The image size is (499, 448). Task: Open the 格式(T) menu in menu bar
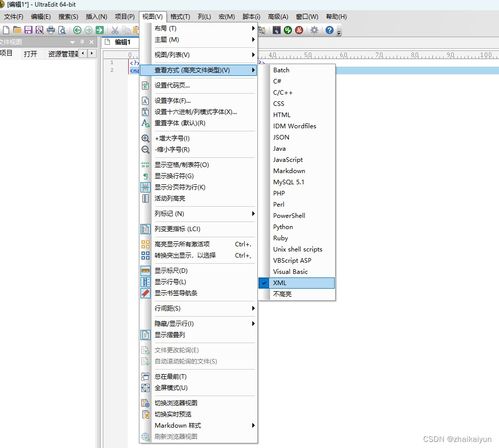(x=180, y=16)
